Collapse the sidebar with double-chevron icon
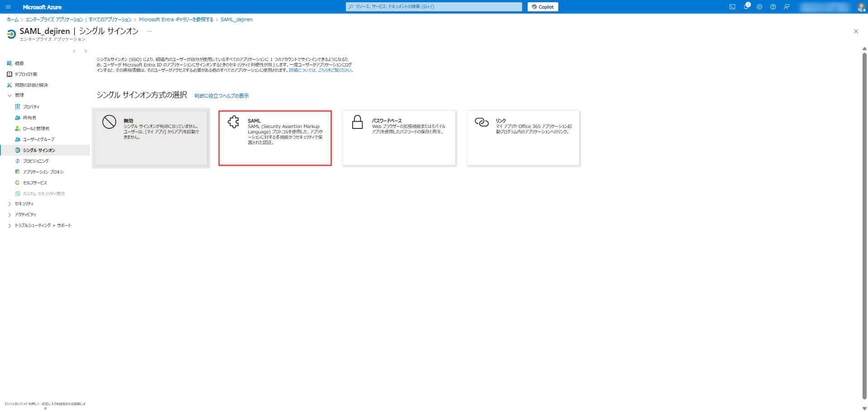Screen dimensions: 868x412 pos(86,51)
